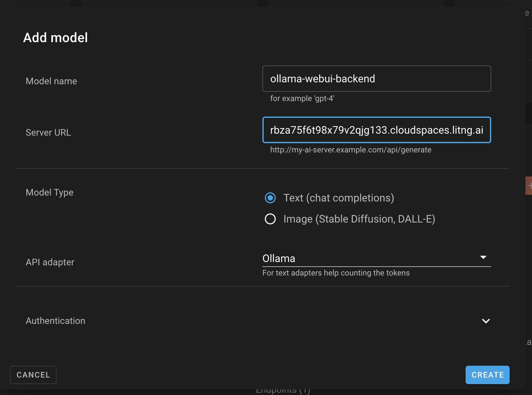Screen dimensions: 532x395
Task: Focus the Server URL input box
Action: click(376, 130)
